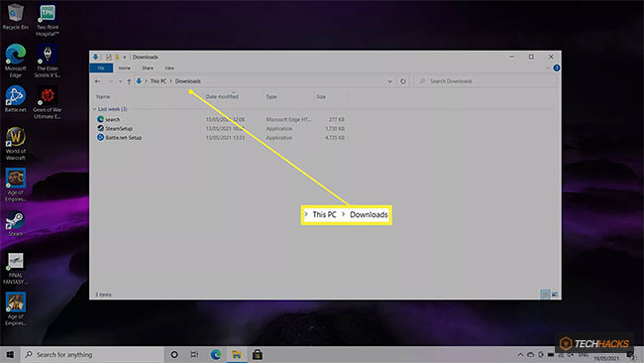Select The Elder Scrolls V desktop icon

coord(48,60)
